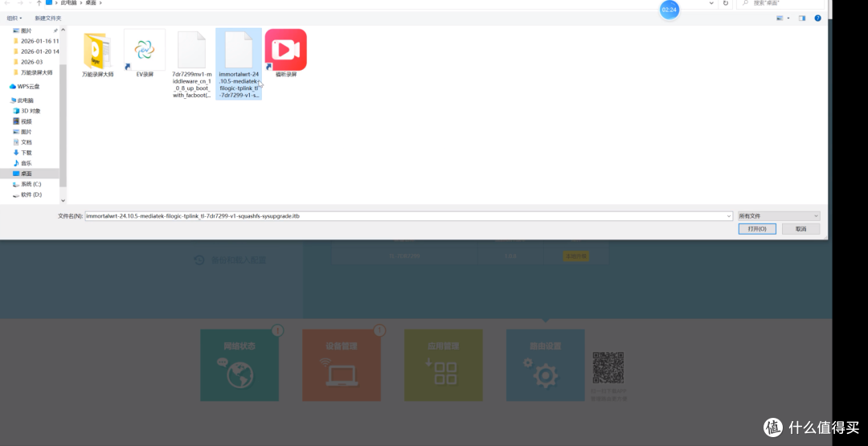Click 备份和载入配置 on router page
Screen dimensions: 868x446
230,260
